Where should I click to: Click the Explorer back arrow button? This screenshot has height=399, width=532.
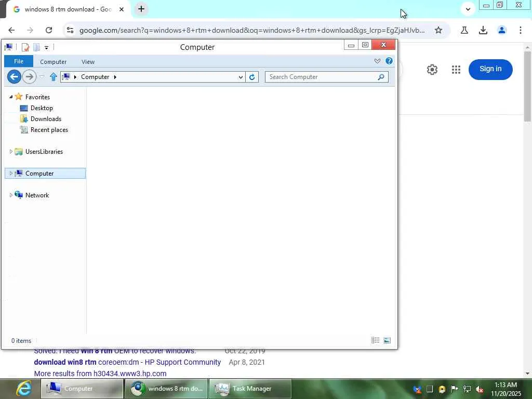point(14,77)
